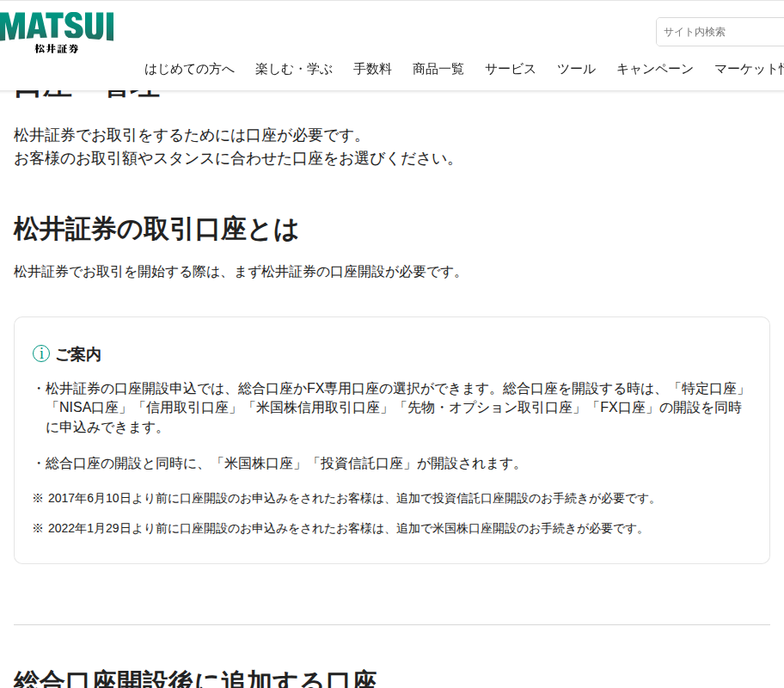Screen dimensions: 784x688
Task: Open the はじめての方へ menu
Action: click(x=189, y=69)
